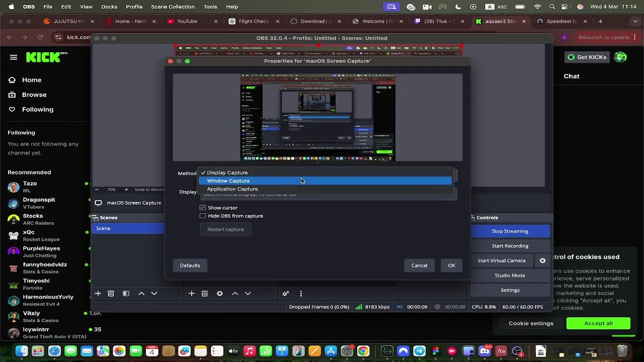The height and width of the screenshot is (362, 644).
Task: Open a new browser tab
Action: [x=600, y=21]
